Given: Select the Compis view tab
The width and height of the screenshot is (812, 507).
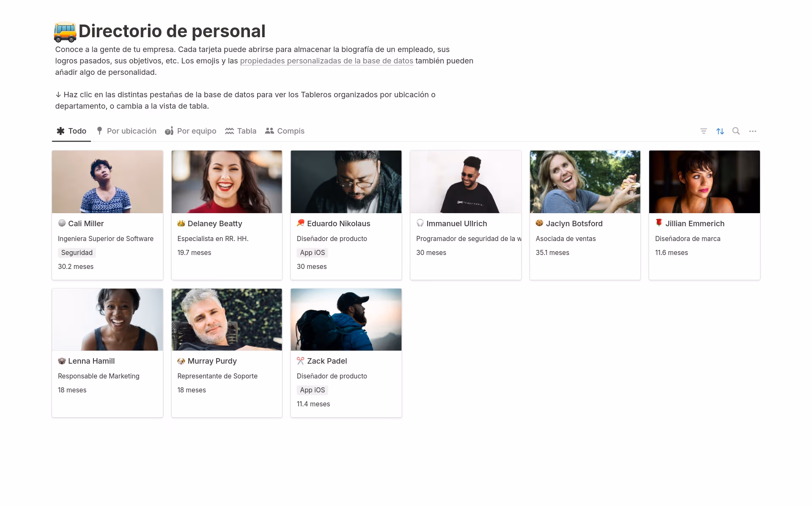Looking at the screenshot, I should [x=285, y=131].
